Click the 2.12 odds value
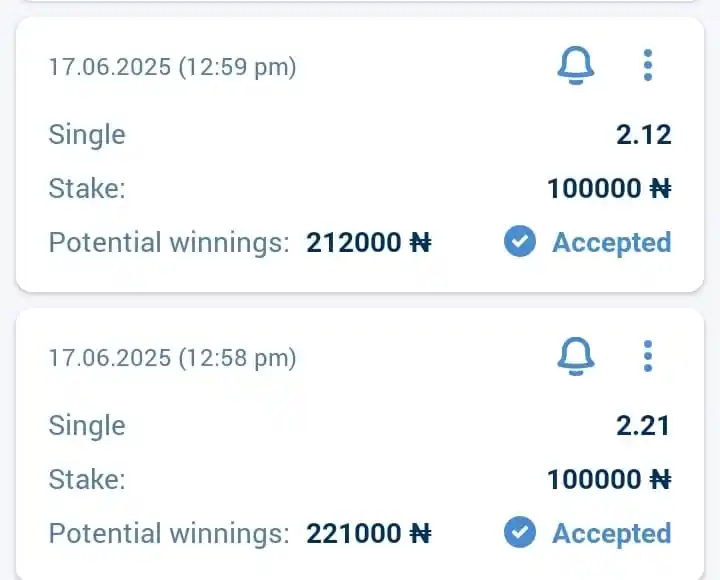This screenshot has height=580, width=720. (x=644, y=135)
